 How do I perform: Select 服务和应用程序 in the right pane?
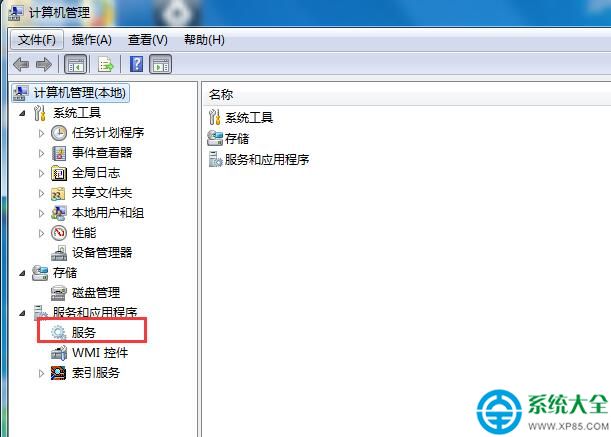point(267,159)
